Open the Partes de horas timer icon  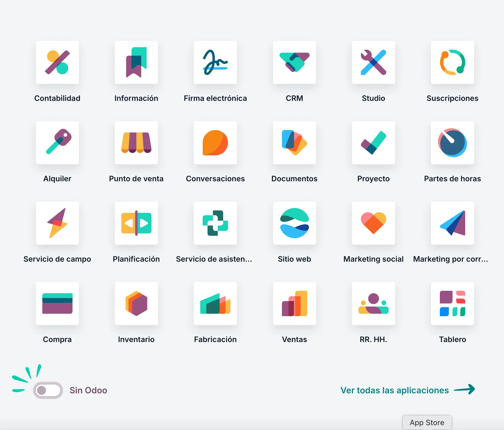[x=453, y=143]
